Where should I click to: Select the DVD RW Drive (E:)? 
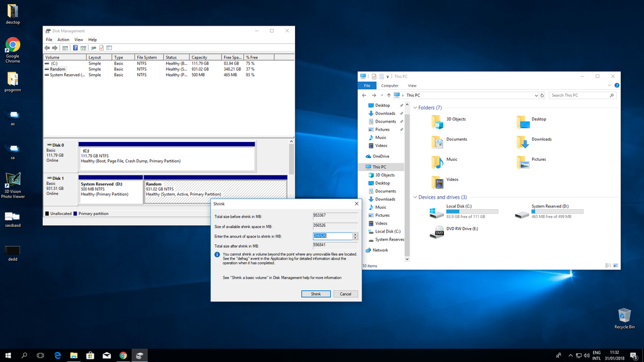454,232
